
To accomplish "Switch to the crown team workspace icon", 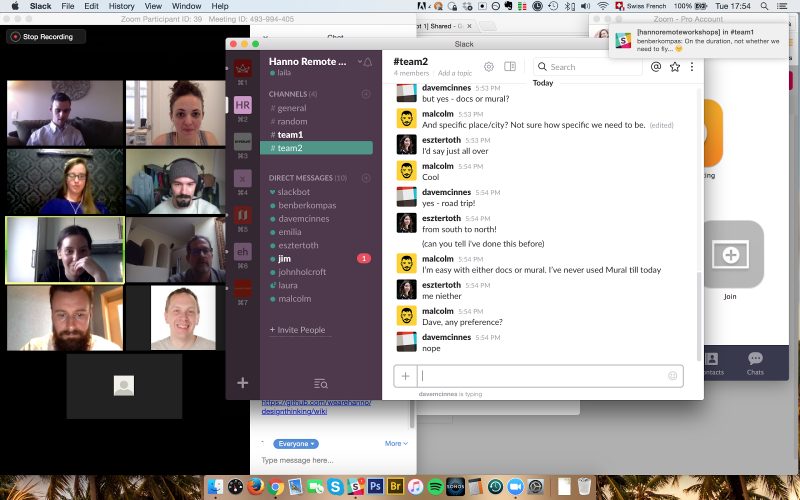I will click(x=242, y=68).
